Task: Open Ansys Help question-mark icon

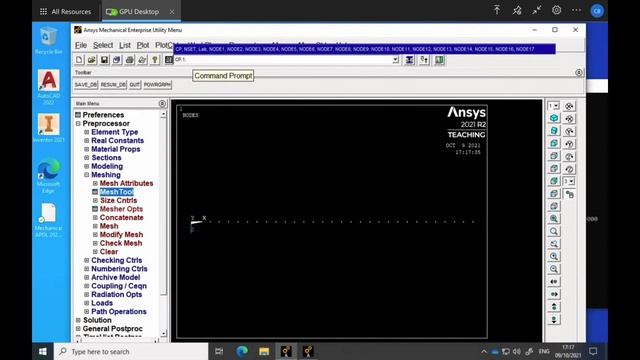Action: coord(155,60)
